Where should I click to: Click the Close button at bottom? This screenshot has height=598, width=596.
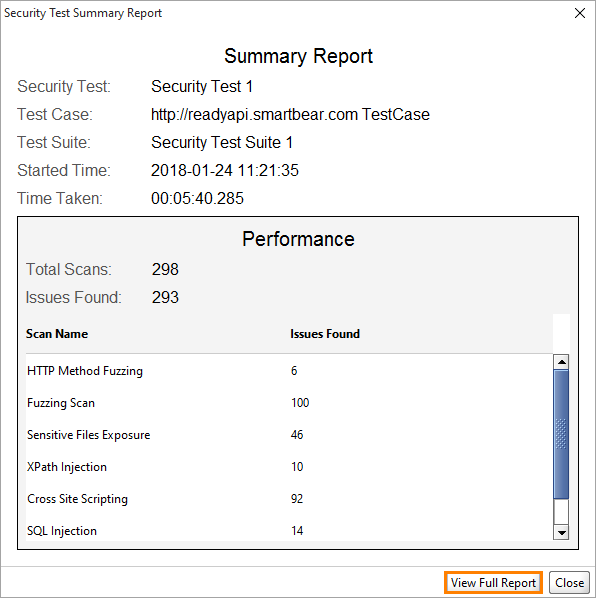pos(569,582)
